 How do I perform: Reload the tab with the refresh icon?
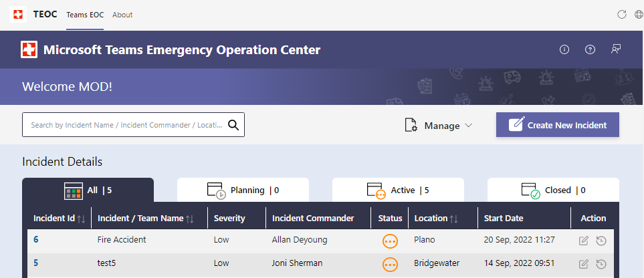(622, 15)
